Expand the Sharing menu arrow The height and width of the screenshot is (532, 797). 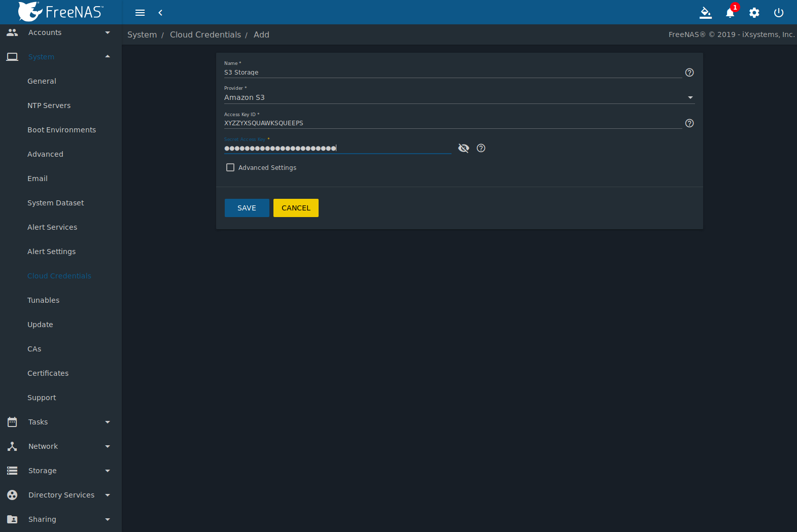click(x=108, y=519)
